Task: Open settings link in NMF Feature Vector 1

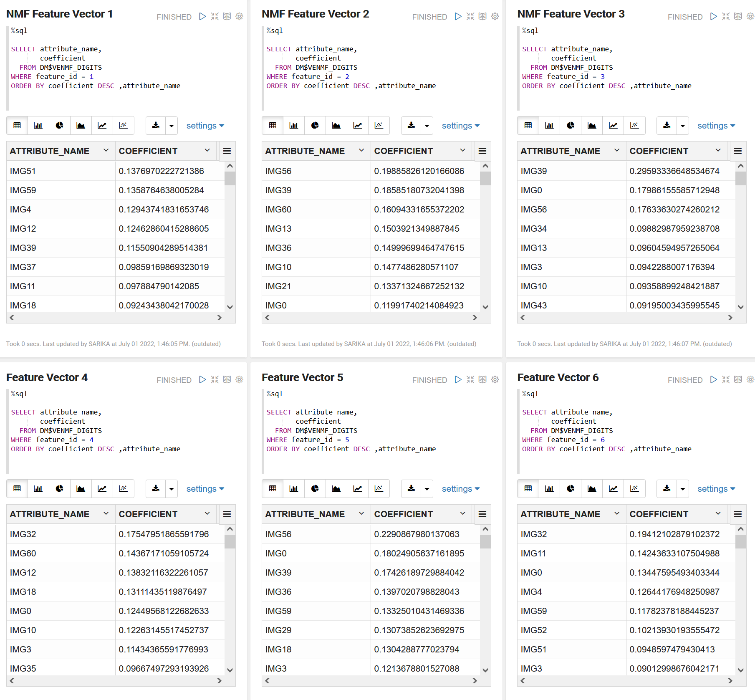Action: [x=205, y=126]
